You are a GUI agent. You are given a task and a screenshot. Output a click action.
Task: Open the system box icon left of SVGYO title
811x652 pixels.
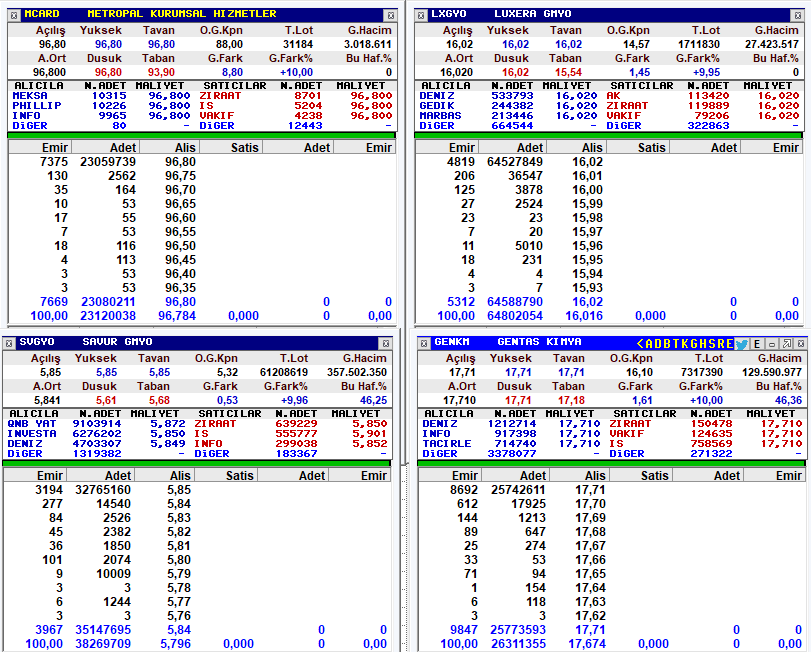click(x=9, y=343)
